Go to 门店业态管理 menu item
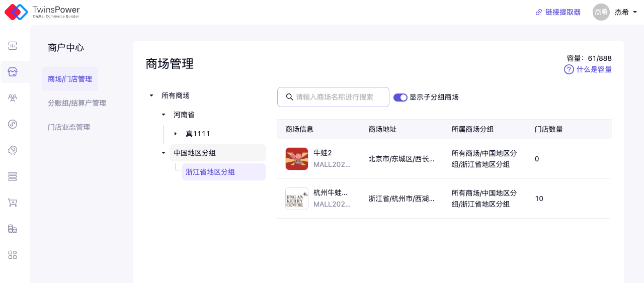The width and height of the screenshot is (644, 283). [69, 127]
